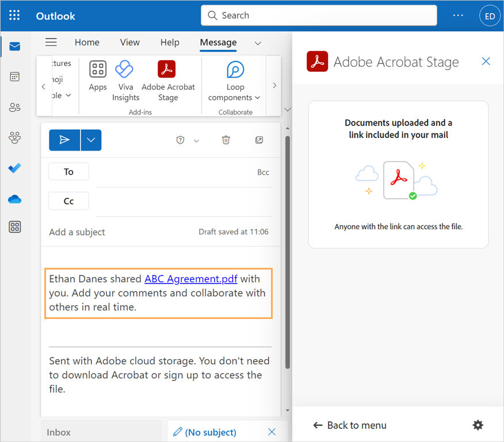Open Adobe Acrobat Stage settings gear
Screen dimensions: 504x442
pos(478,425)
